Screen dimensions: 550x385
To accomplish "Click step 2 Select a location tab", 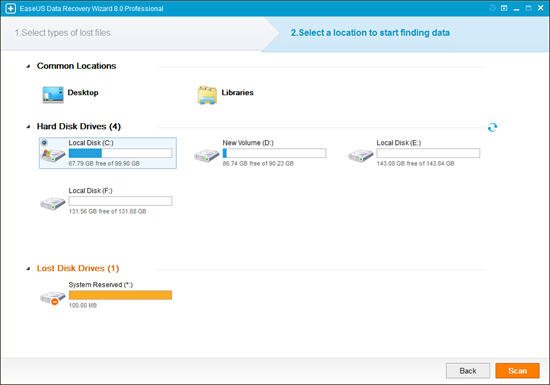I will pos(370,33).
